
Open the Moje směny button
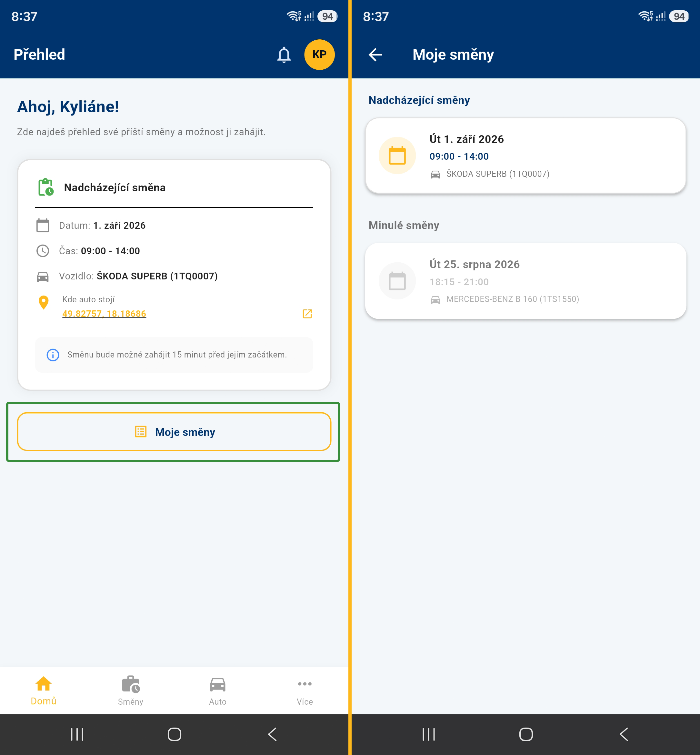pyautogui.click(x=174, y=432)
